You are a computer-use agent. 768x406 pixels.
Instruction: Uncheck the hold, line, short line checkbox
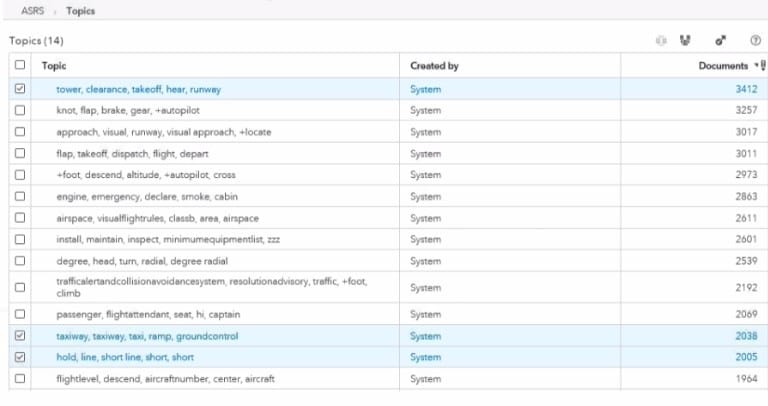click(21, 357)
